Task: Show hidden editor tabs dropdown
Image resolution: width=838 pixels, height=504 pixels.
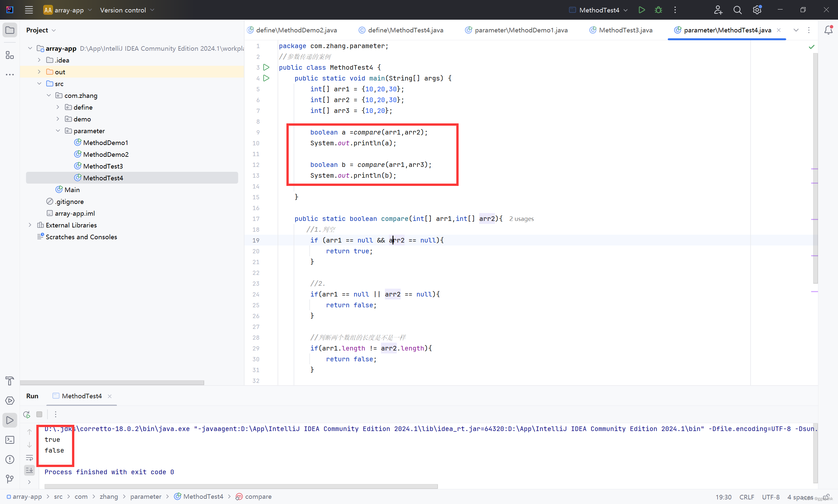Action: click(x=796, y=30)
